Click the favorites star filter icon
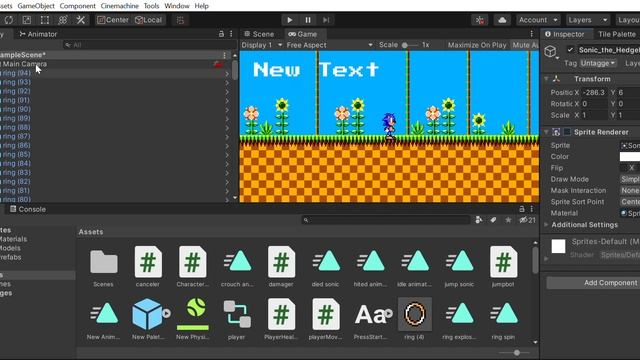640x360 pixels. click(508, 220)
